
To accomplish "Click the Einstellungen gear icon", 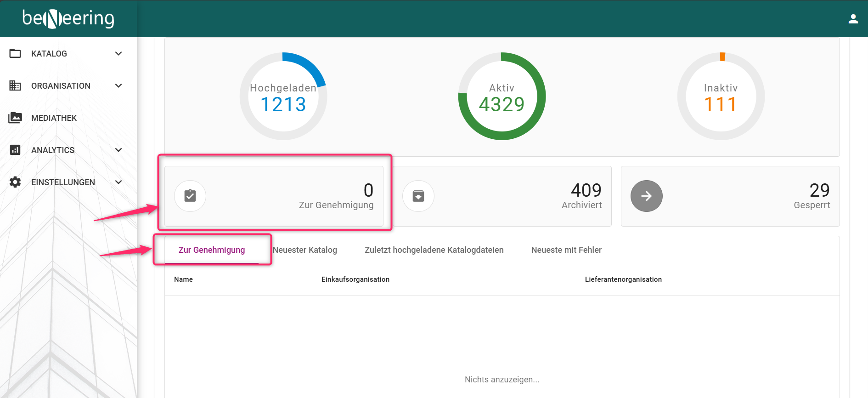I will tap(15, 182).
